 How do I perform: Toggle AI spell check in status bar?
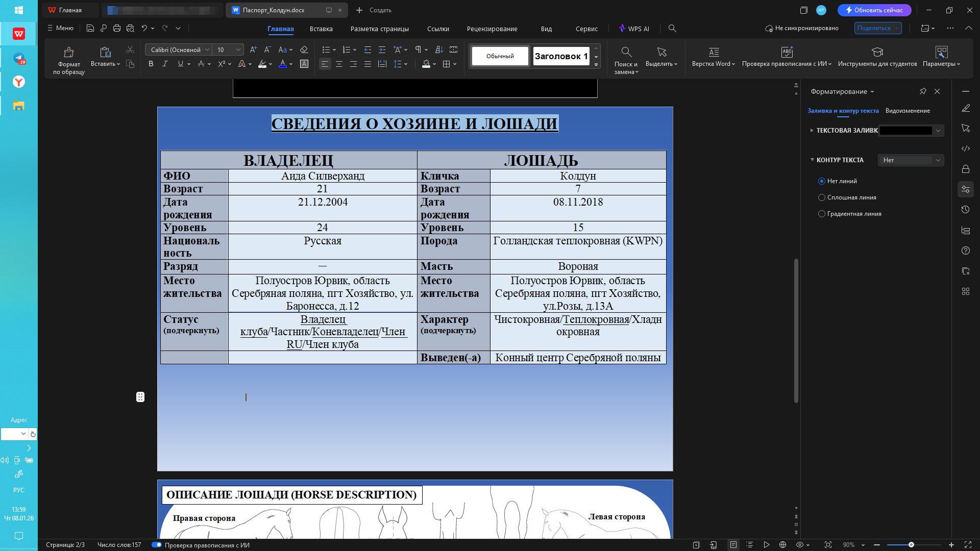pyautogui.click(x=157, y=545)
